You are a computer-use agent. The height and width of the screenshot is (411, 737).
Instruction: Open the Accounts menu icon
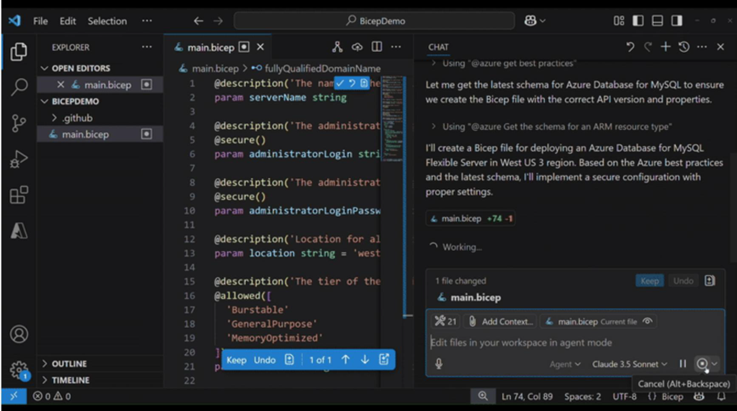point(19,334)
